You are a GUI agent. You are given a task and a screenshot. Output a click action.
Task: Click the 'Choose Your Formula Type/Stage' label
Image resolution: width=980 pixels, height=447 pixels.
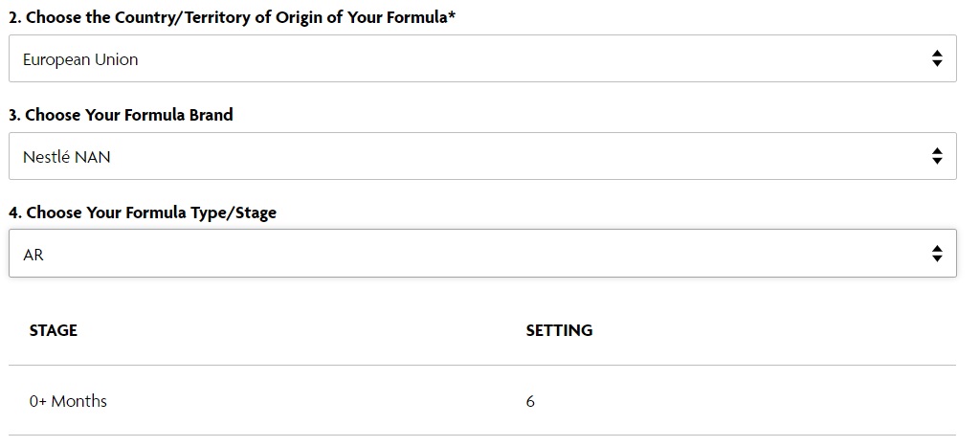pyautogui.click(x=150, y=212)
